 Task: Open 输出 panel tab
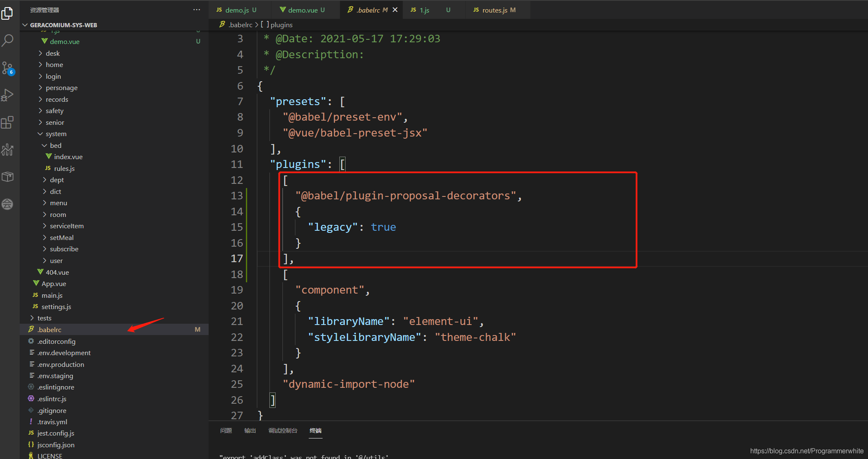(250, 431)
